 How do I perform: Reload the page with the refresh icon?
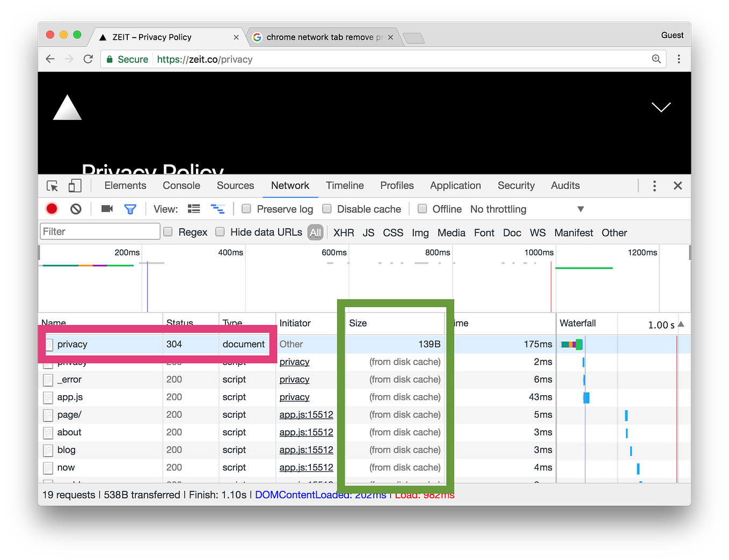pyautogui.click(x=89, y=59)
